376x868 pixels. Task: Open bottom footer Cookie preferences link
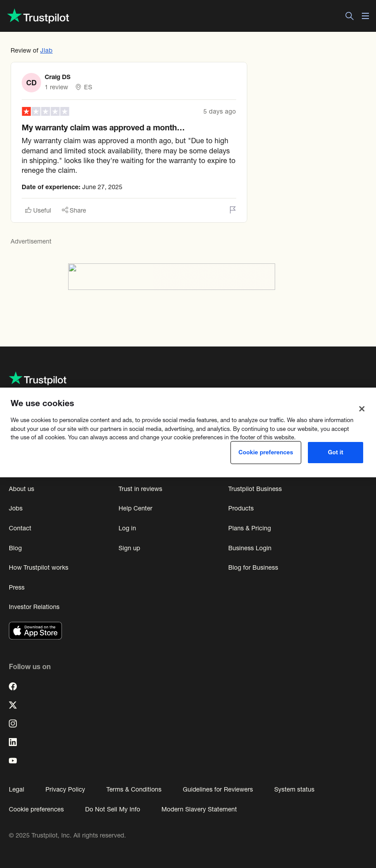pyautogui.click(x=36, y=809)
